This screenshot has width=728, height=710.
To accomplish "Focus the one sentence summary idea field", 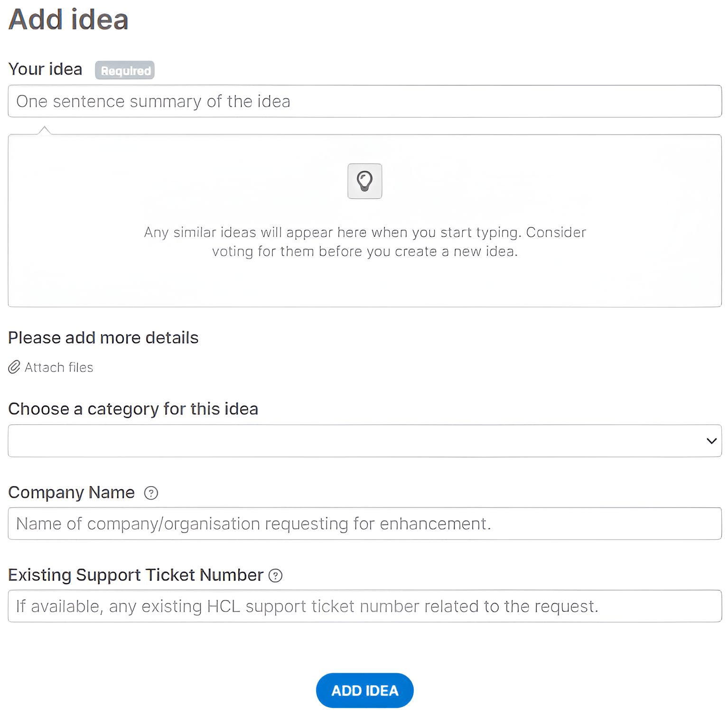I will (x=364, y=102).
